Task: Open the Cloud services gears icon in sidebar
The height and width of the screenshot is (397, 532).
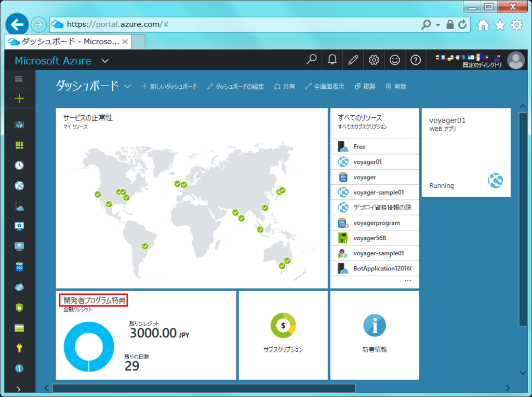Action: [19, 288]
